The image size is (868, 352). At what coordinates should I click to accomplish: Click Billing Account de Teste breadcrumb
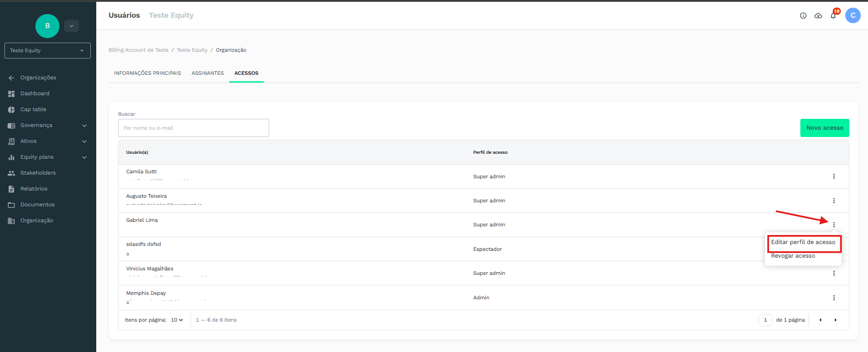[x=138, y=50]
